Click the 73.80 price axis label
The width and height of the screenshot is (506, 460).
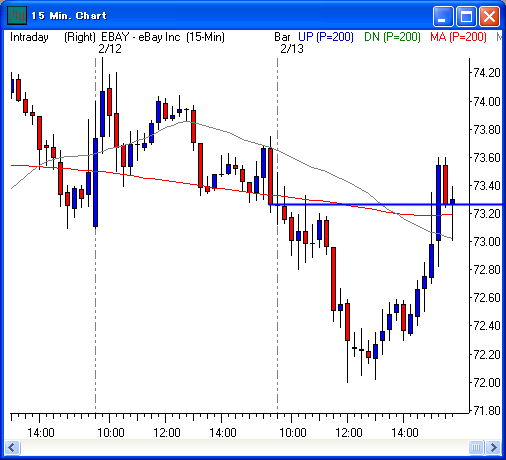tap(487, 129)
